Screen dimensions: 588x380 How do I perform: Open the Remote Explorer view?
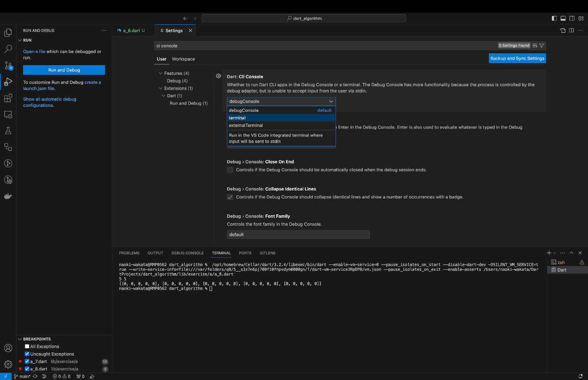click(x=8, y=114)
